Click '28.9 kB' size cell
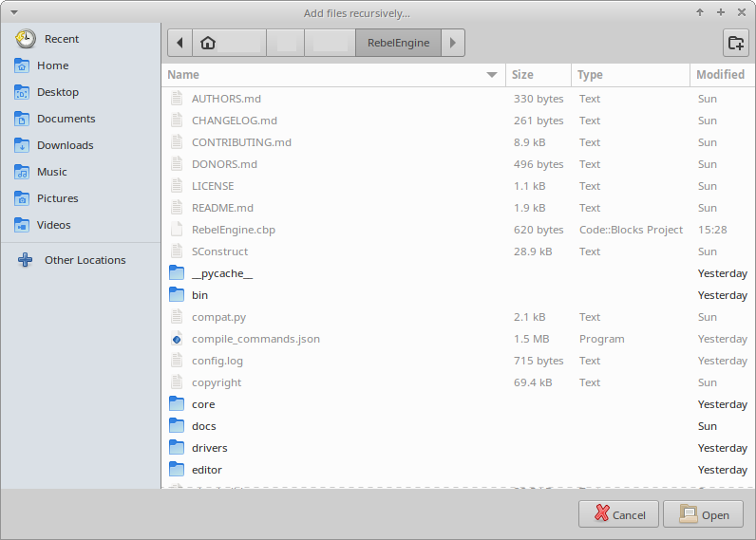The height and width of the screenshot is (540, 756). [533, 251]
